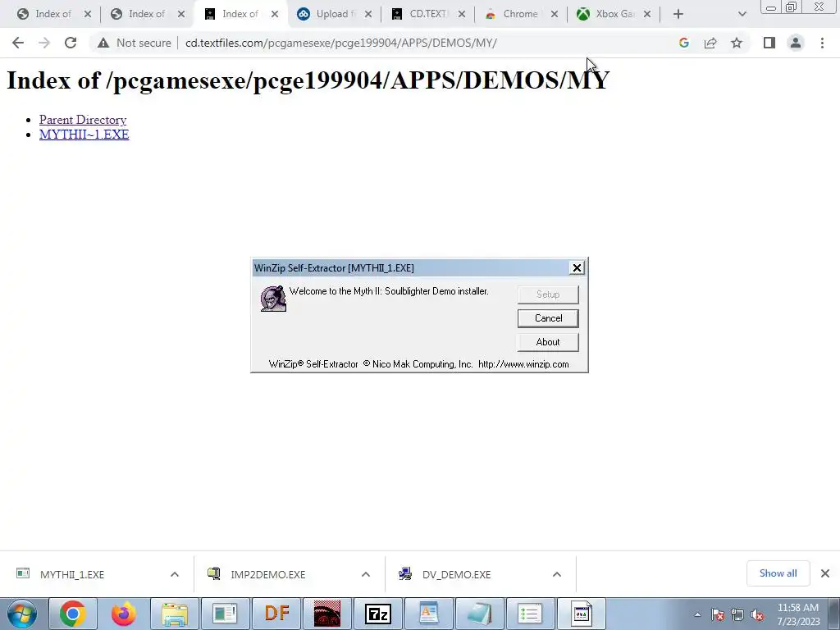The image size is (840, 630).
Task: Open the notepad taskbar icon
Action: pos(479,614)
